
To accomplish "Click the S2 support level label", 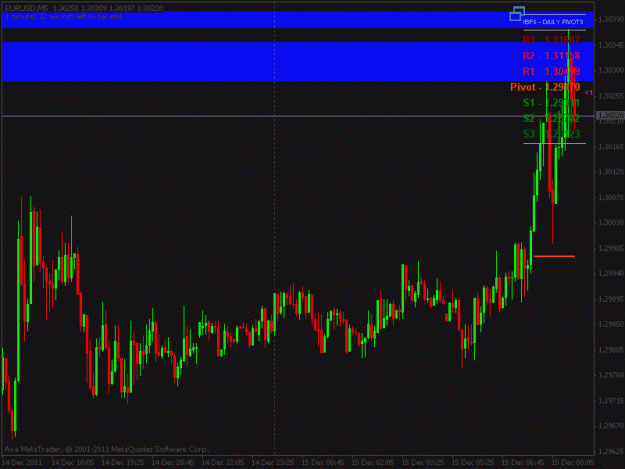I will [551, 118].
